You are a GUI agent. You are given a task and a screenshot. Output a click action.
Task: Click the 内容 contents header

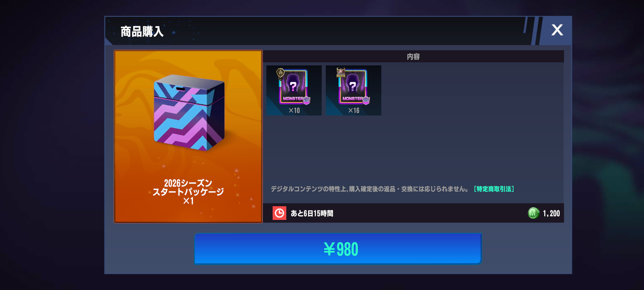pos(413,57)
